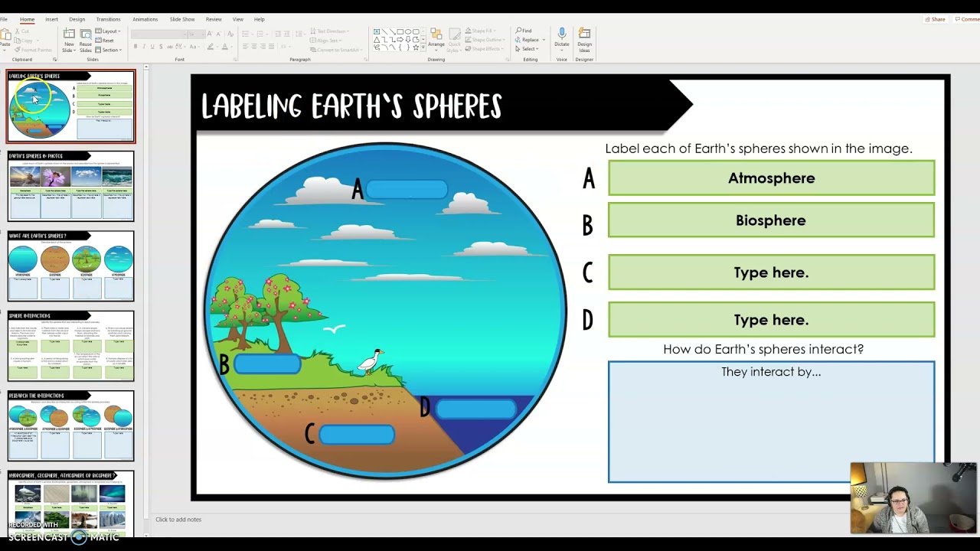Center the paragraph text
This screenshot has height=551, width=980.
pyautogui.click(x=254, y=47)
